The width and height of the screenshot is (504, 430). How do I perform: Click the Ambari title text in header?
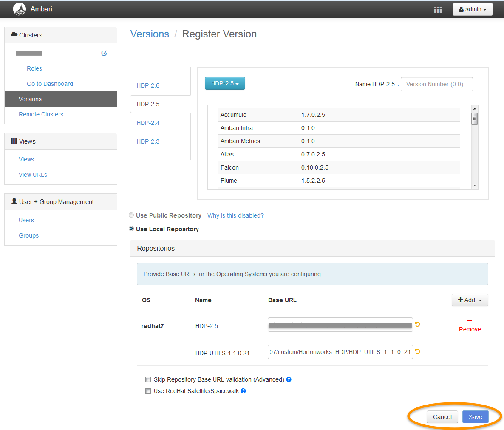coord(41,9)
